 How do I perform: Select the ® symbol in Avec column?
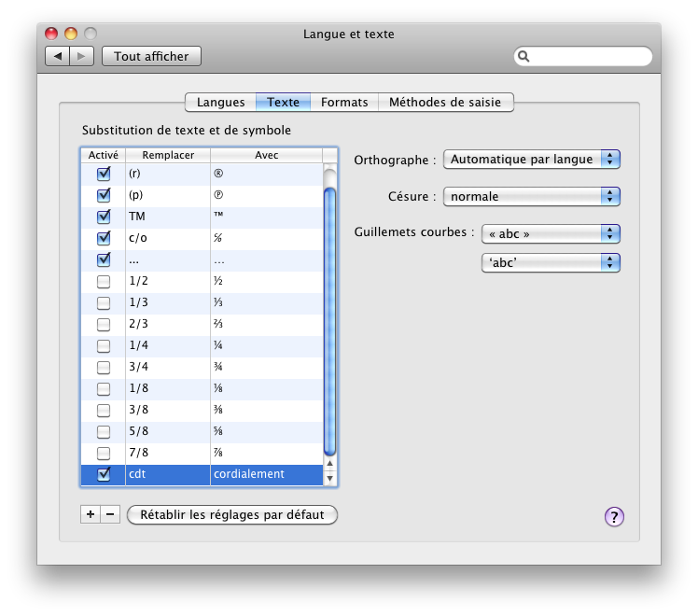[x=218, y=174]
